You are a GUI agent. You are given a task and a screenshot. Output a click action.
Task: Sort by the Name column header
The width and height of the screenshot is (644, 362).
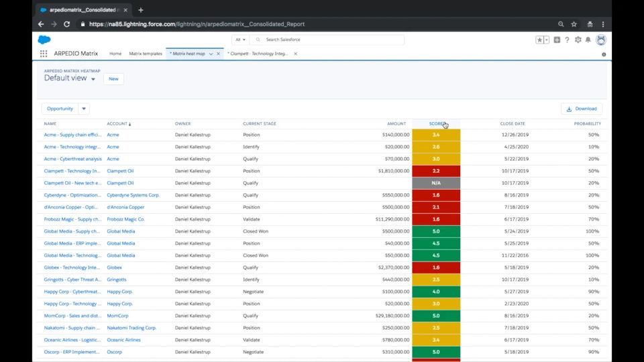coord(50,123)
